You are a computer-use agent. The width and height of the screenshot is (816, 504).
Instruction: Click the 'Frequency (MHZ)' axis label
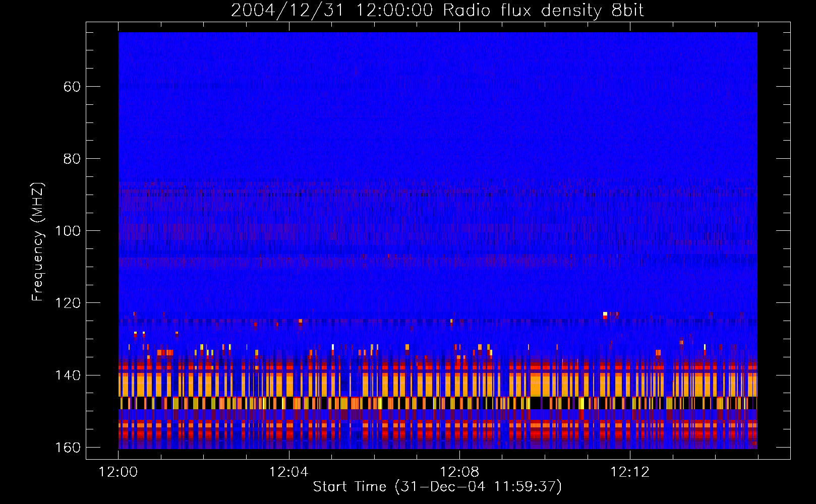38,242
